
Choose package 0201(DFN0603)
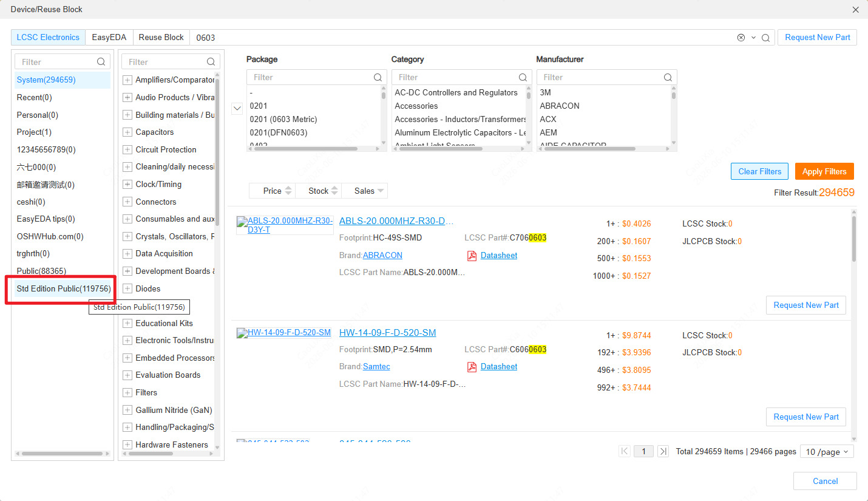(279, 133)
